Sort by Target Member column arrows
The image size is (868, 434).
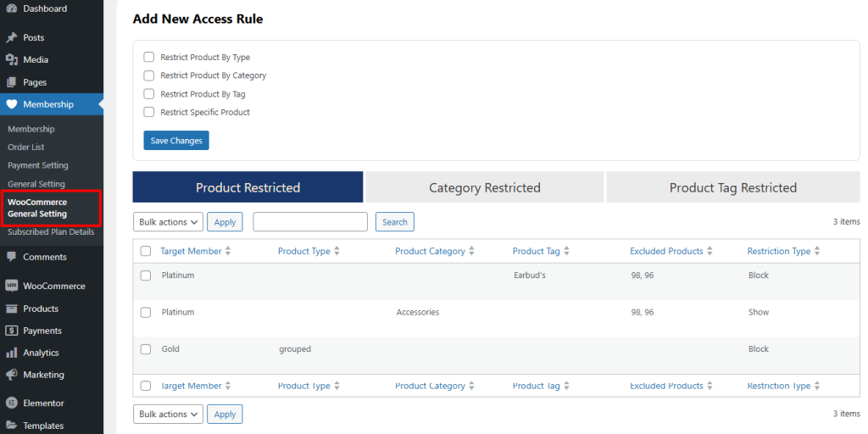[228, 252]
